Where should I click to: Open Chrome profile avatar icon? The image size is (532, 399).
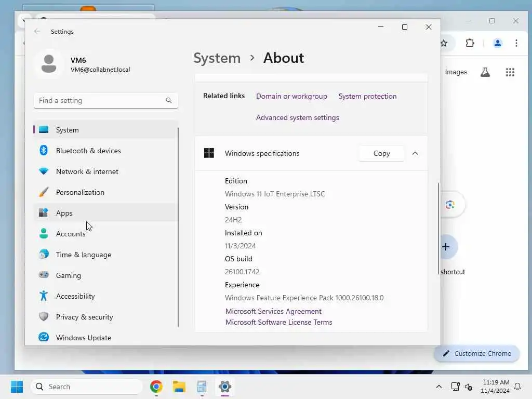click(498, 43)
